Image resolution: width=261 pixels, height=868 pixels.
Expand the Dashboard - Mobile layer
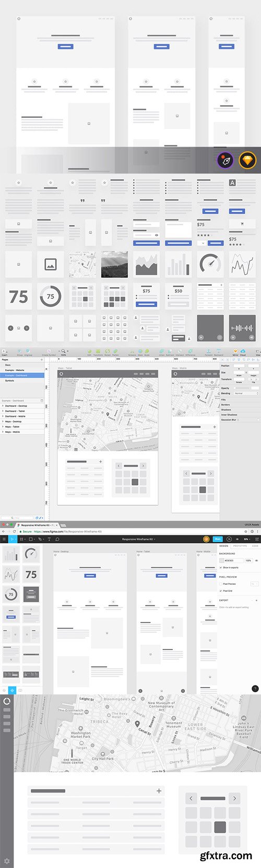pos(3,417)
